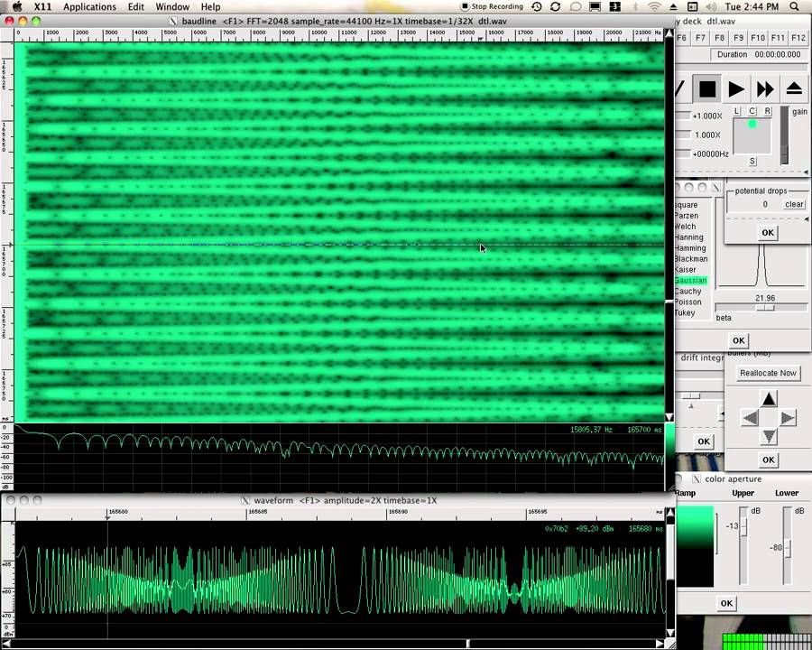Click the Stop button in play deck

coord(706,89)
